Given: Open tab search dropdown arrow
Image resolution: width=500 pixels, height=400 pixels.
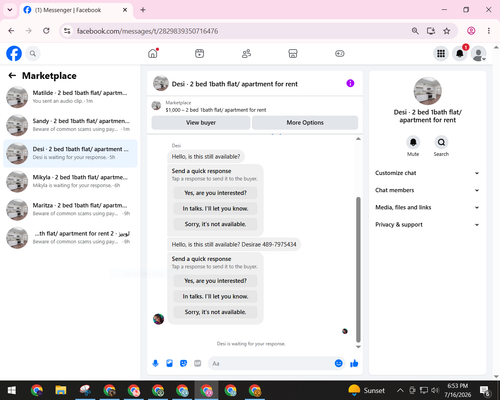Looking at the screenshot, I should pyautogui.click(x=10, y=10).
